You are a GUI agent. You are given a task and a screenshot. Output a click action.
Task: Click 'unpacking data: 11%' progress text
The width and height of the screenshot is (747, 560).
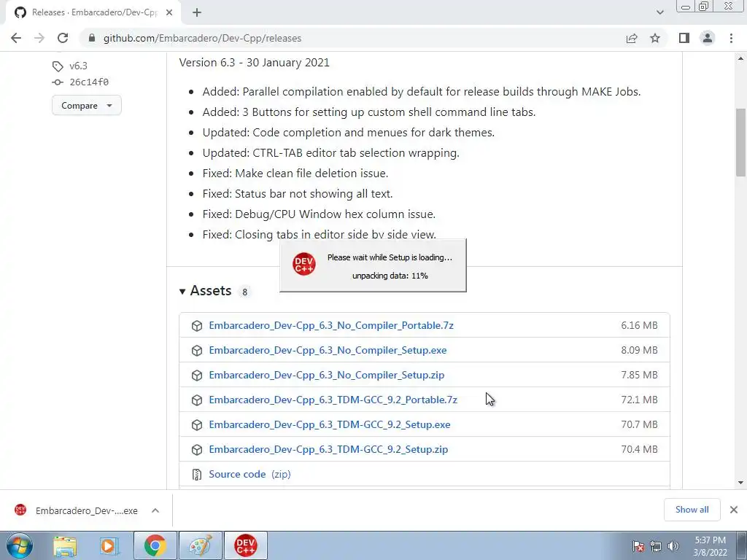click(x=390, y=276)
